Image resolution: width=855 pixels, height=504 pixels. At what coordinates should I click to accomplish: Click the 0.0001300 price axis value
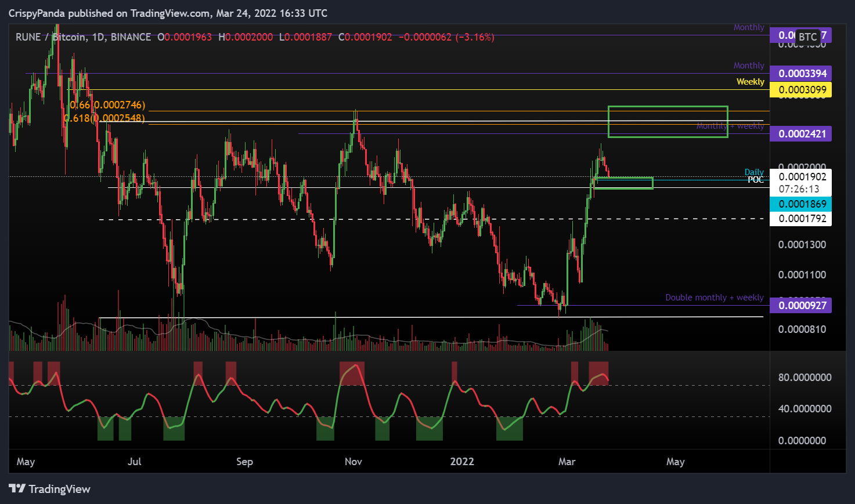click(x=802, y=245)
